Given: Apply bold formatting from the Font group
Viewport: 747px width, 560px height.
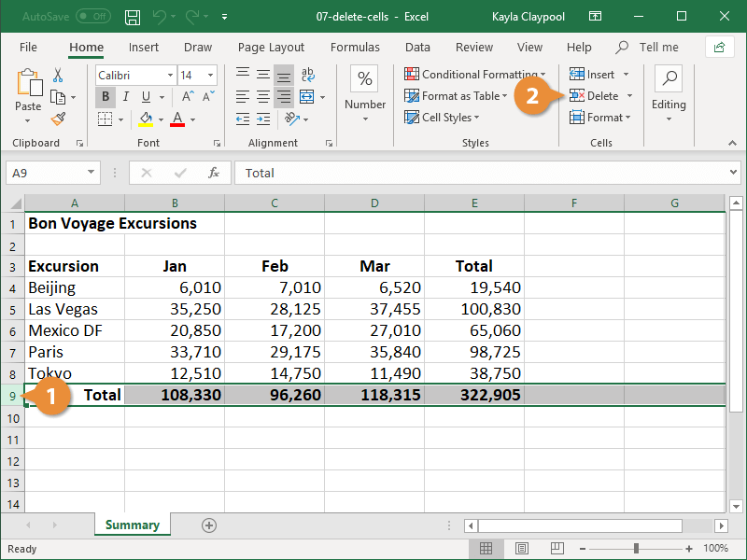Looking at the screenshot, I should click(106, 96).
